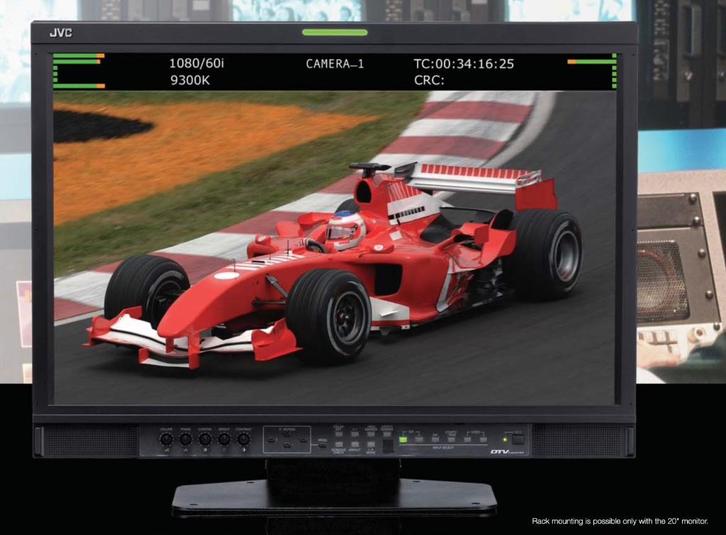Viewport: 726px width, 535px height.
Task: Click the 1080/60i format indicator
Action: (196, 64)
